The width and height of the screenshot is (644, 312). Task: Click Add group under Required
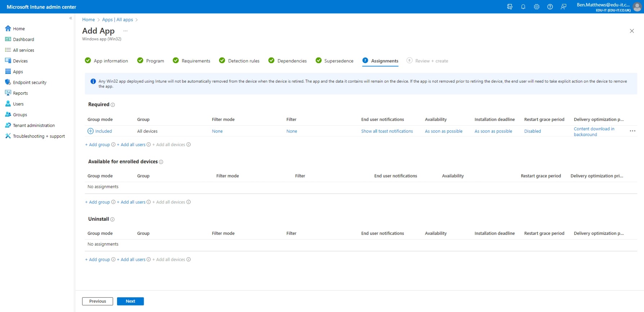coord(98,145)
